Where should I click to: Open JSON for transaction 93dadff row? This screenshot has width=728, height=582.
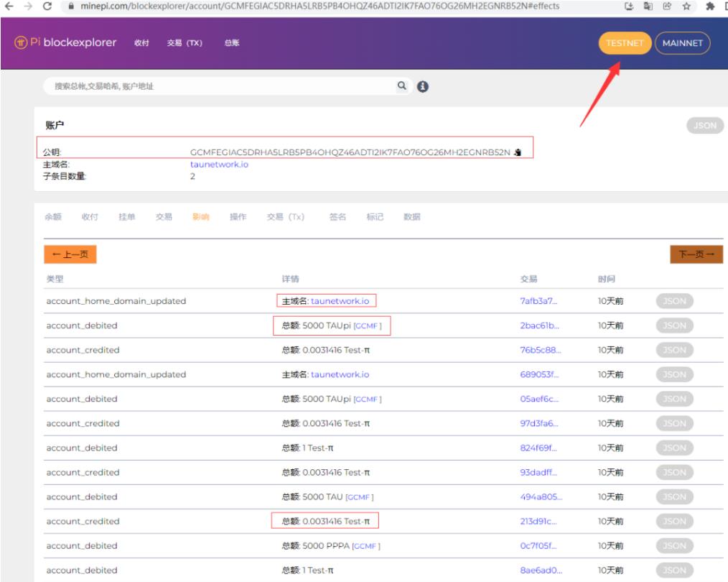[675, 472]
